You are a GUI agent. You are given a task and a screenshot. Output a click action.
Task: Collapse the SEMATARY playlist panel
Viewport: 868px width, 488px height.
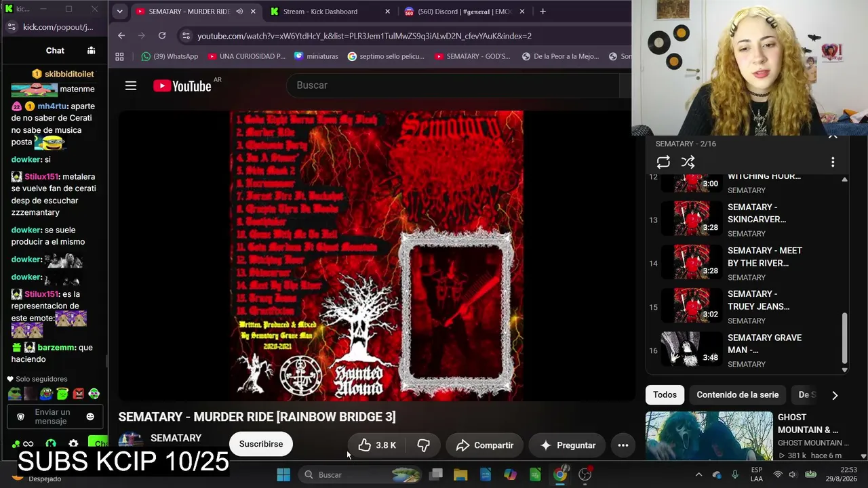[x=833, y=138]
